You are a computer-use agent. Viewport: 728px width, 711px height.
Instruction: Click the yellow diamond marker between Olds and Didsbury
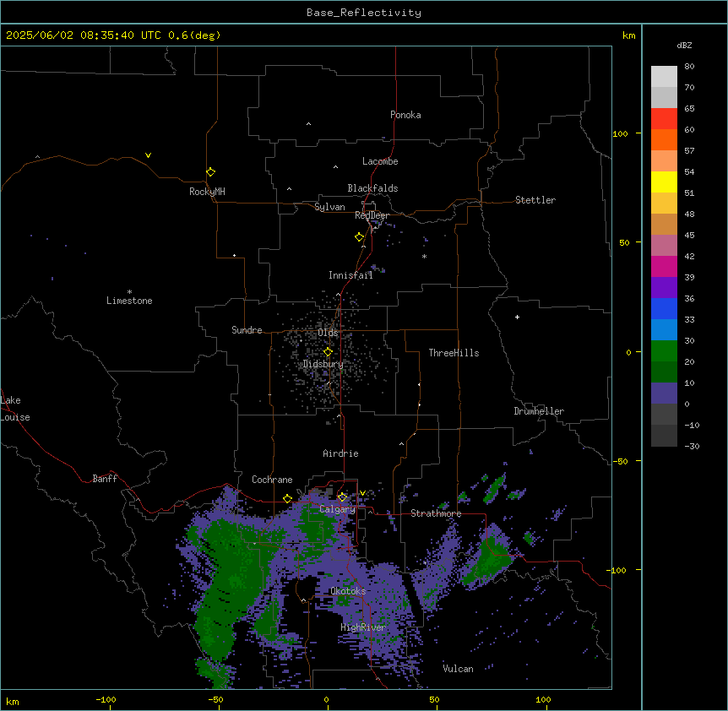click(328, 352)
